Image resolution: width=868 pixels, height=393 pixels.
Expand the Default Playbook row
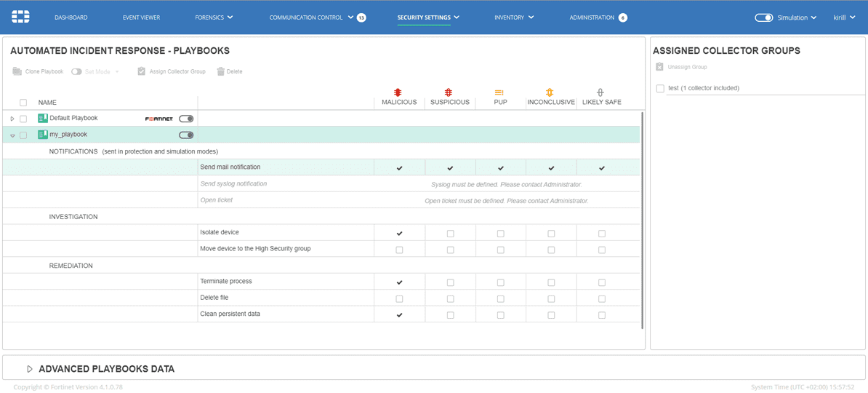[x=12, y=119]
